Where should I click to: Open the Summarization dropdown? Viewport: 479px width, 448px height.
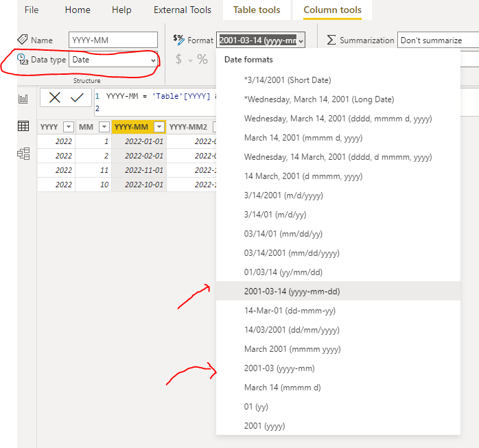(438, 40)
